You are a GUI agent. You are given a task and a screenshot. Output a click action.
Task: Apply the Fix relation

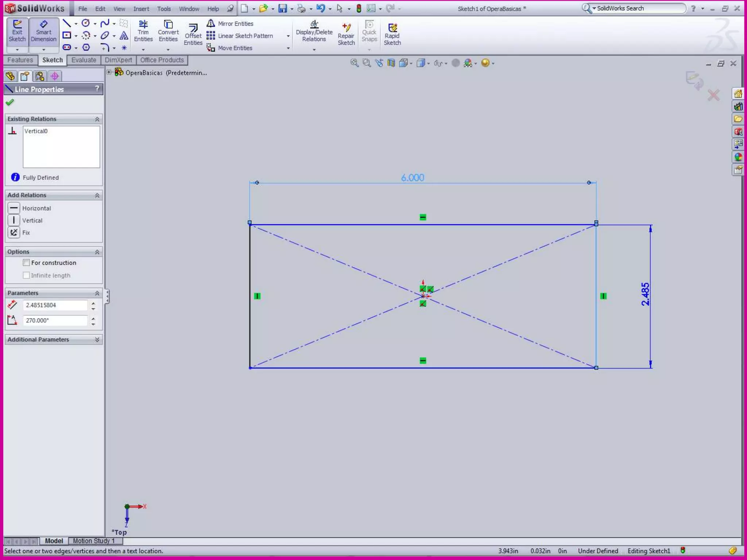tap(14, 233)
